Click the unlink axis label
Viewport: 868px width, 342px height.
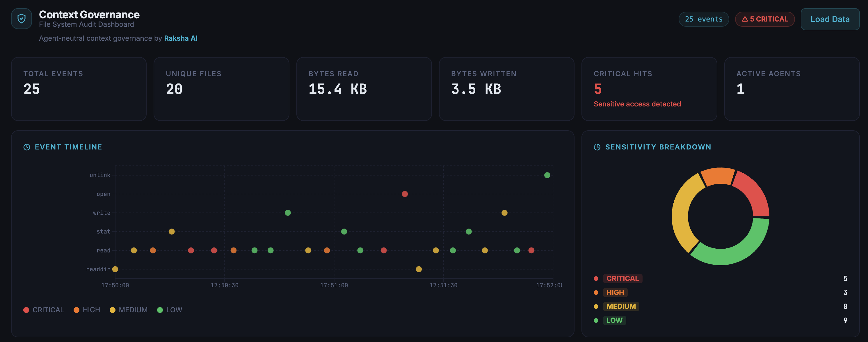(100, 175)
